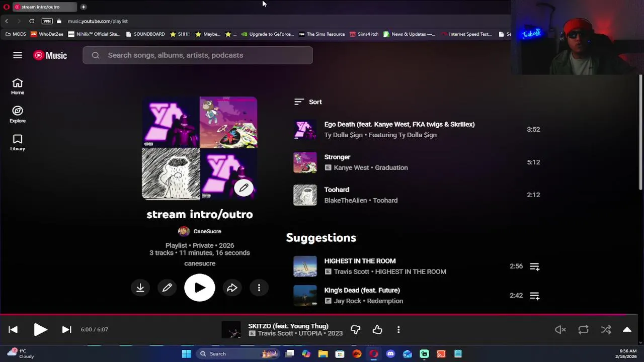Open a new browser tab
The height and width of the screenshot is (362, 644).
(84, 7)
